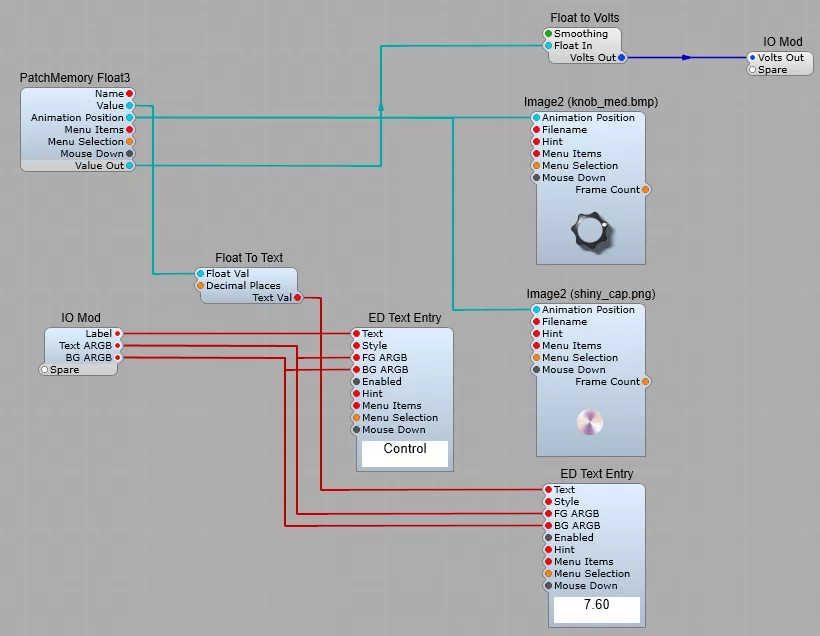Click the Label pin on left IO Mod
The height and width of the screenshot is (636, 820).
click(x=118, y=334)
